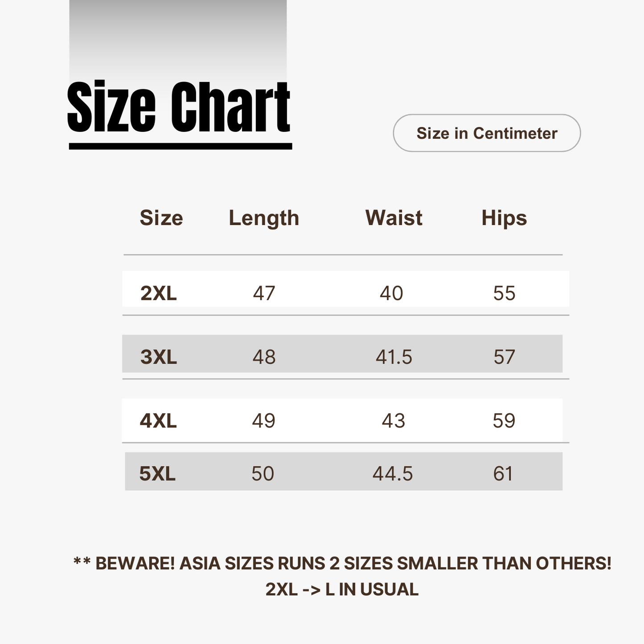Select the 3XL row label

(x=159, y=357)
